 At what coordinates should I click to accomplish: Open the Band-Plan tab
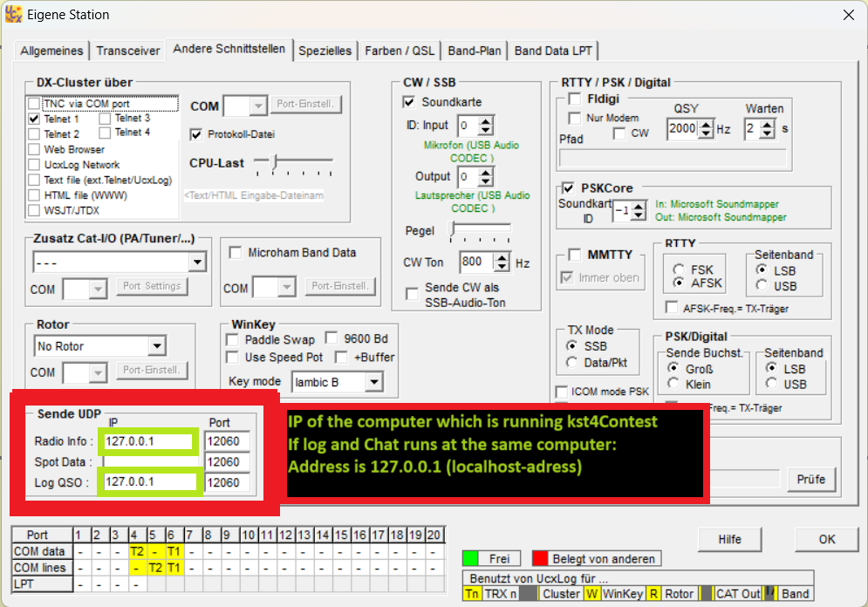pos(475,51)
